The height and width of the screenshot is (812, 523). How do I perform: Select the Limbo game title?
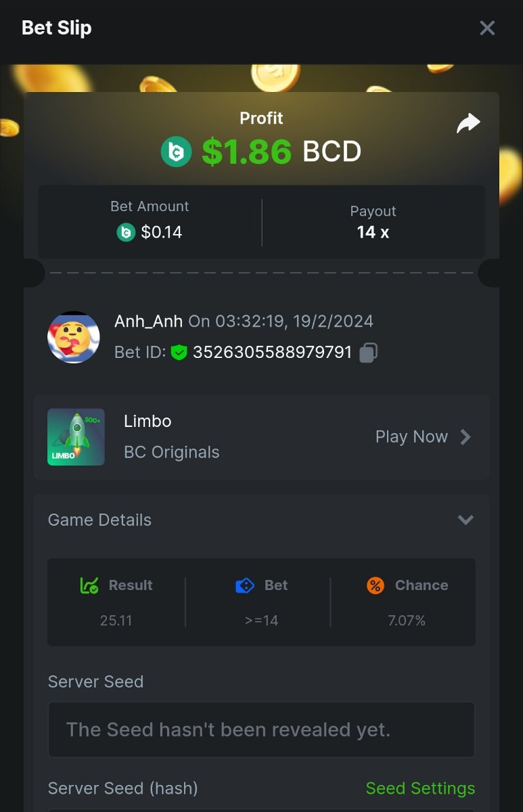147,421
